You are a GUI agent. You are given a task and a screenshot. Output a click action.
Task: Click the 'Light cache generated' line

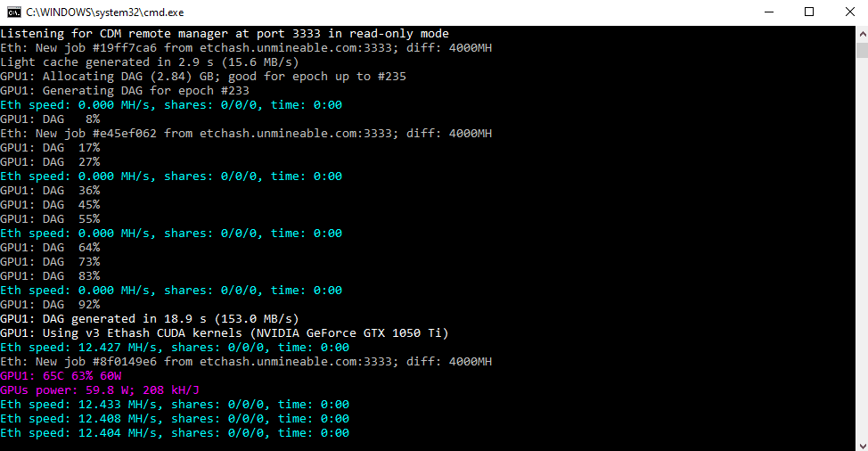point(149,62)
